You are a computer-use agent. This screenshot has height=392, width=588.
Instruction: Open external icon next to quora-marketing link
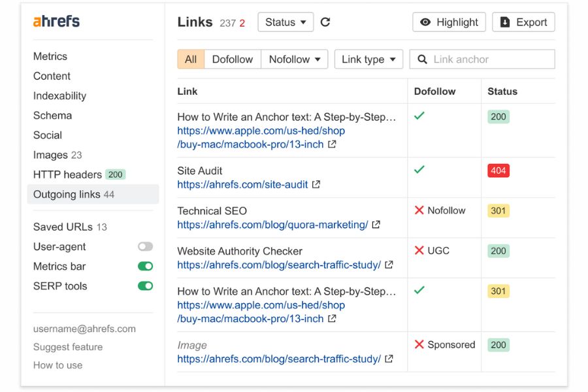click(x=376, y=224)
